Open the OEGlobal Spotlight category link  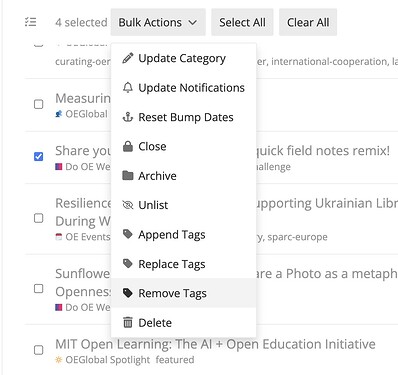107,360
